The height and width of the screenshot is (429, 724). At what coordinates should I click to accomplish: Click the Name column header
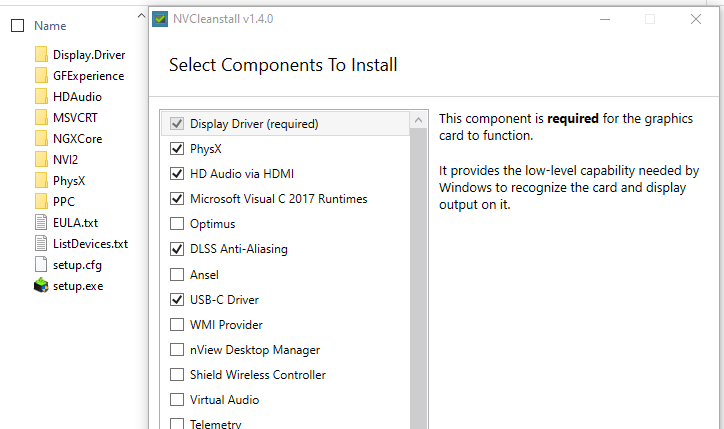coord(50,26)
